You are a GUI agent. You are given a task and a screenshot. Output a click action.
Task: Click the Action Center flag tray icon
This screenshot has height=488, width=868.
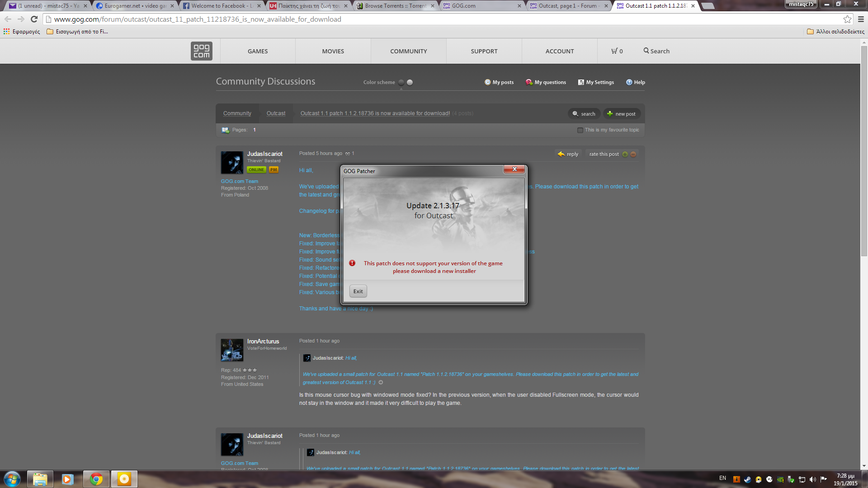pyautogui.click(x=823, y=479)
